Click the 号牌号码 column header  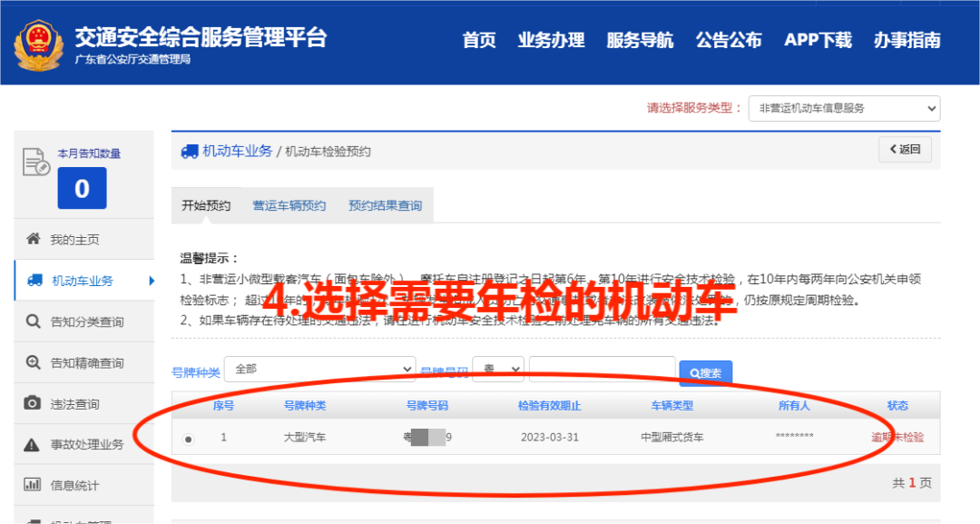point(426,405)
